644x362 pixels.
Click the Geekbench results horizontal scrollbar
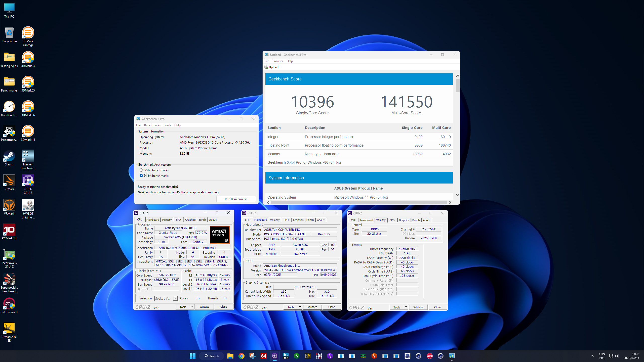[359, 202]
